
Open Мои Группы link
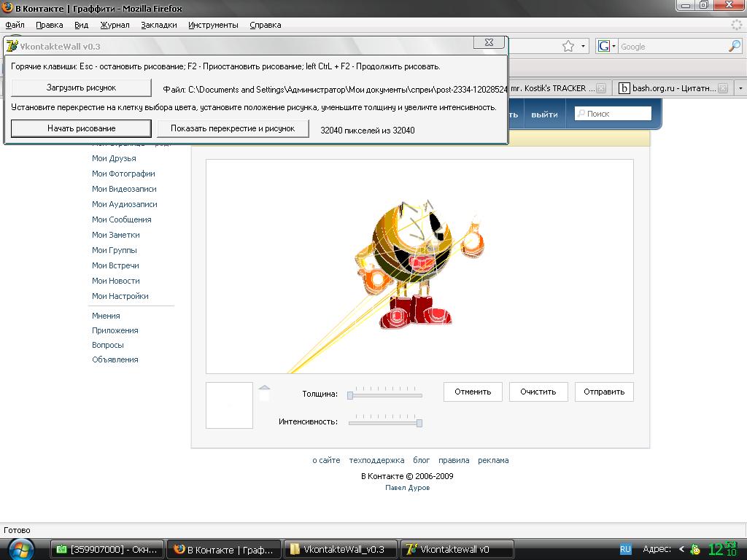[115, 249]
